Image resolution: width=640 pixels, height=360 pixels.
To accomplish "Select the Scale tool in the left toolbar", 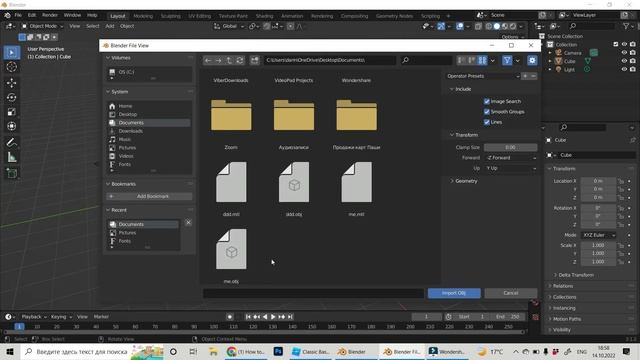I will pos(11,111).
